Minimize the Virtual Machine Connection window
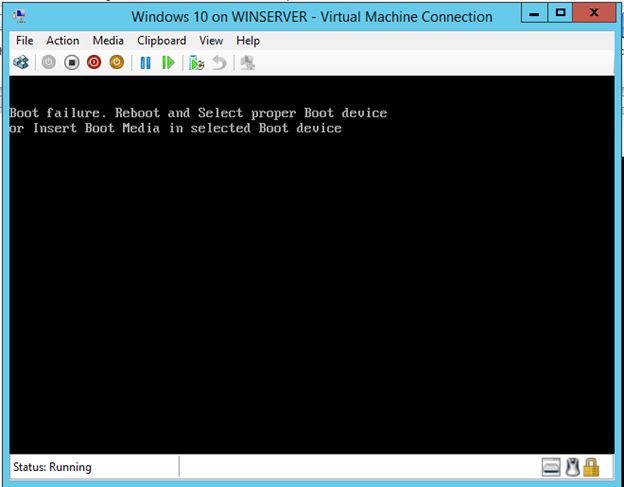Image resolution: width=624 pixels, height=487 pixels. (x=534, y=14)
